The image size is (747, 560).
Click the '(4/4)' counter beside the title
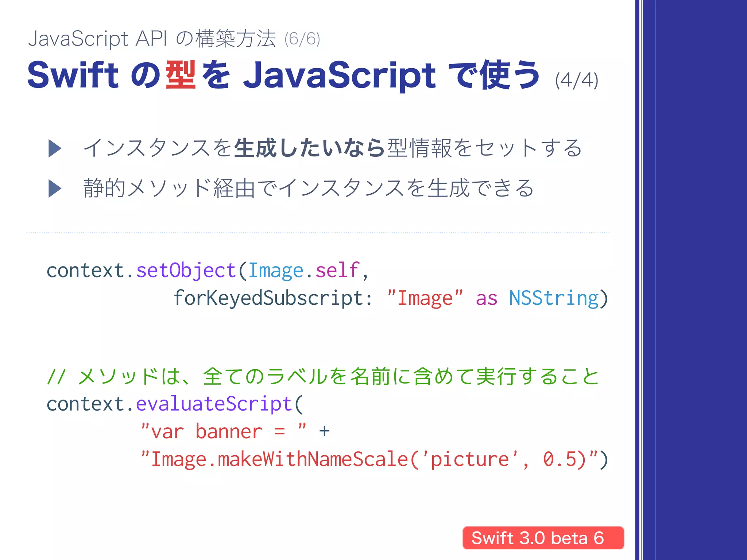click(577, 80)
